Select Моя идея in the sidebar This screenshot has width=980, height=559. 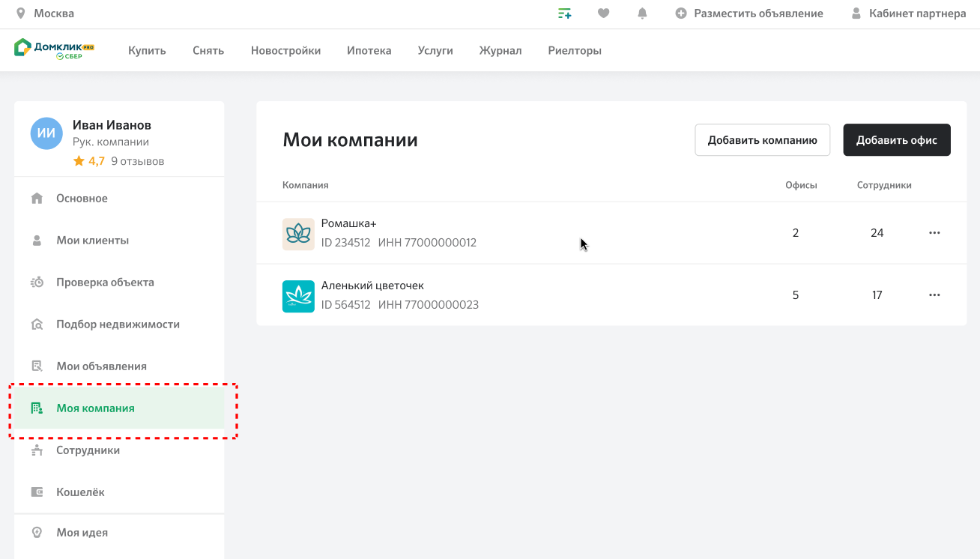(119, 533)
